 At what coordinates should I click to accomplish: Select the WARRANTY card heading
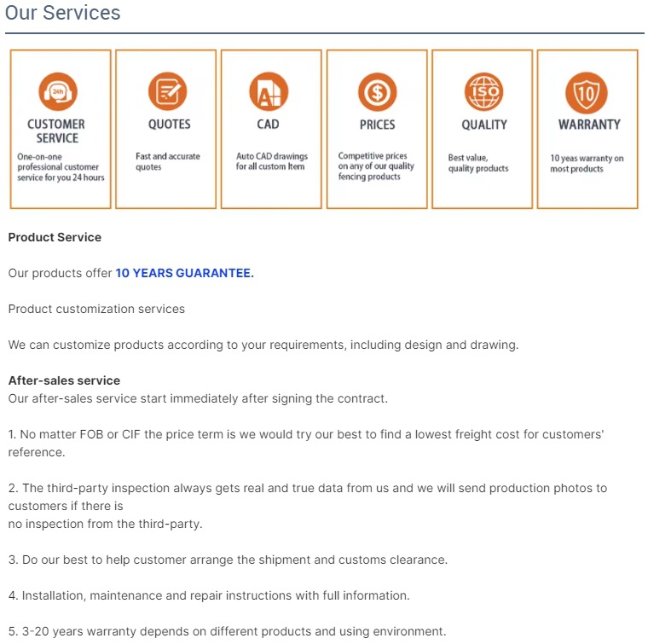coord(589,125)
